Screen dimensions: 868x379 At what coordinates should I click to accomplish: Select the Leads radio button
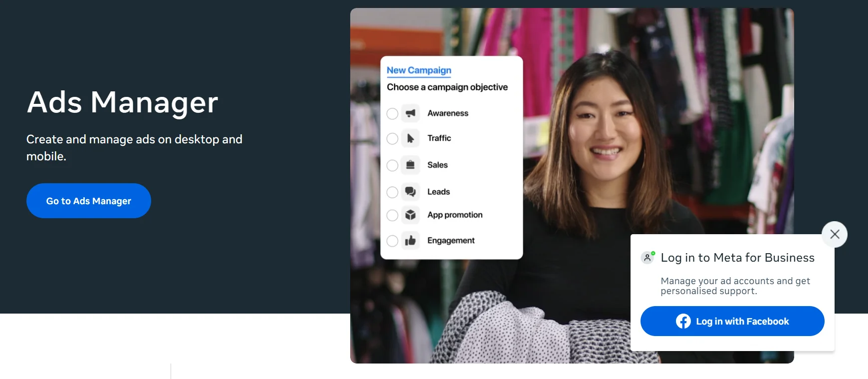pyautogui.click(x=393, y=192)
